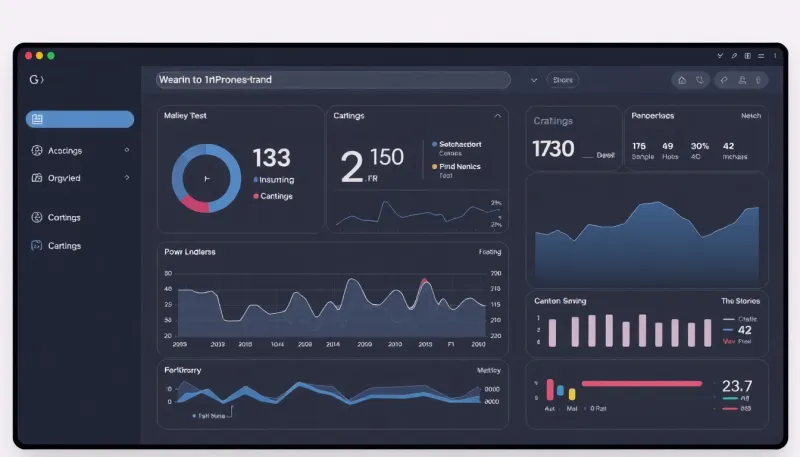This screenshot has height=457, width=800.
Task: Click the Deail label next to 1730
Action: coord(606,155)
